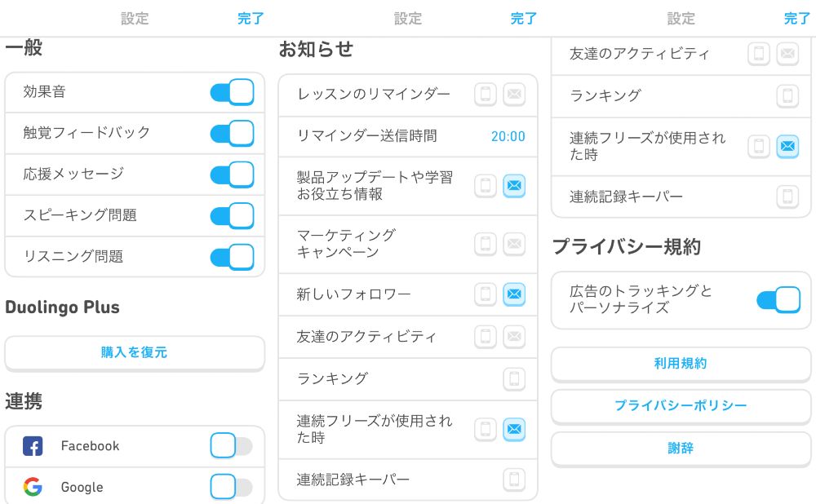Screen dimensions: 816x504
Task: Enable the Facebook connection toggle
Action: tap(232, 446)
